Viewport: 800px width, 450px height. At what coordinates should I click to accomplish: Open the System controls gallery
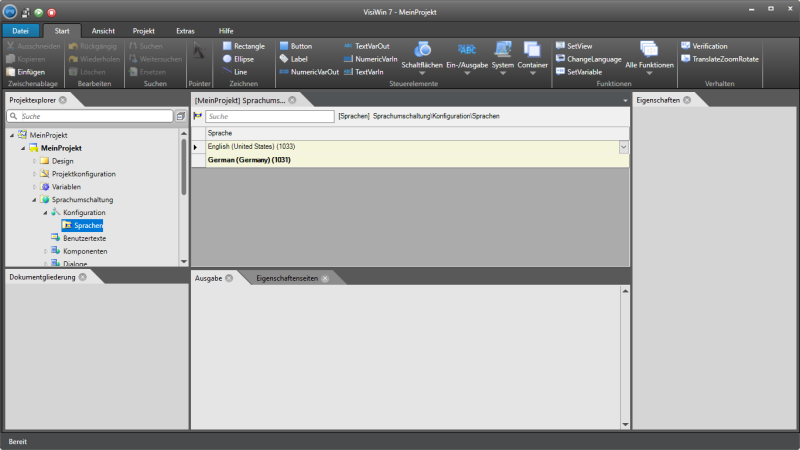tap(503, 58)
